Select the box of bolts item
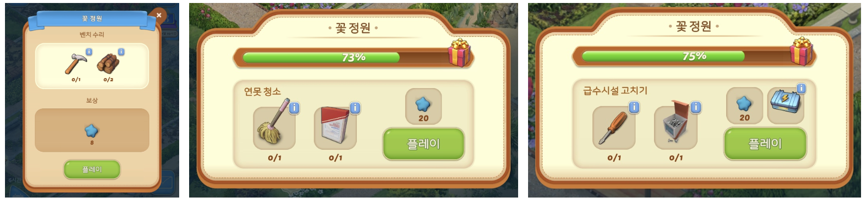Screen dimensions: 868x204 click(x=675, y=127)
